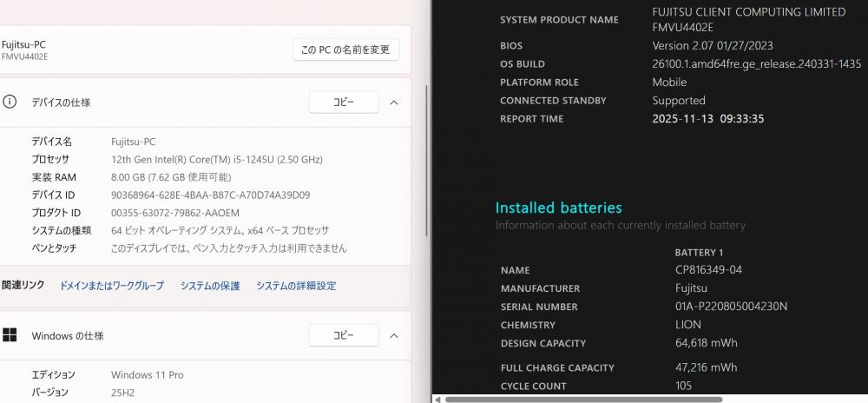868x403 pixels.
Task: Click the Windows logo beside Windows の仕様
Action: 10,335
